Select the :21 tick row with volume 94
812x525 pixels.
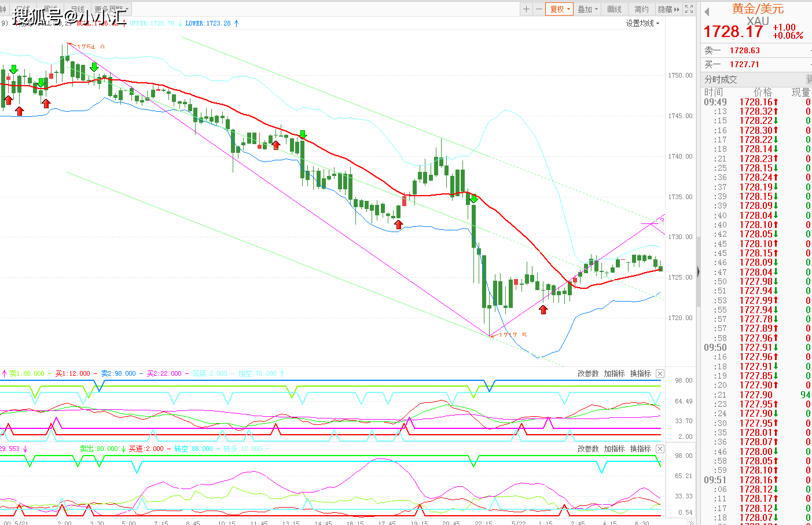coord(757,395)
